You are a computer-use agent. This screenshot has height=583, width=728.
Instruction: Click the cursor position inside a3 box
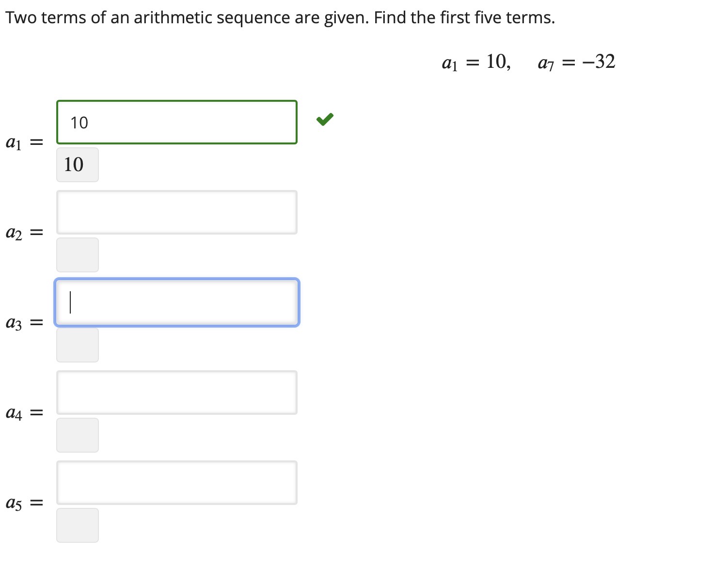[x=71, y=301]
